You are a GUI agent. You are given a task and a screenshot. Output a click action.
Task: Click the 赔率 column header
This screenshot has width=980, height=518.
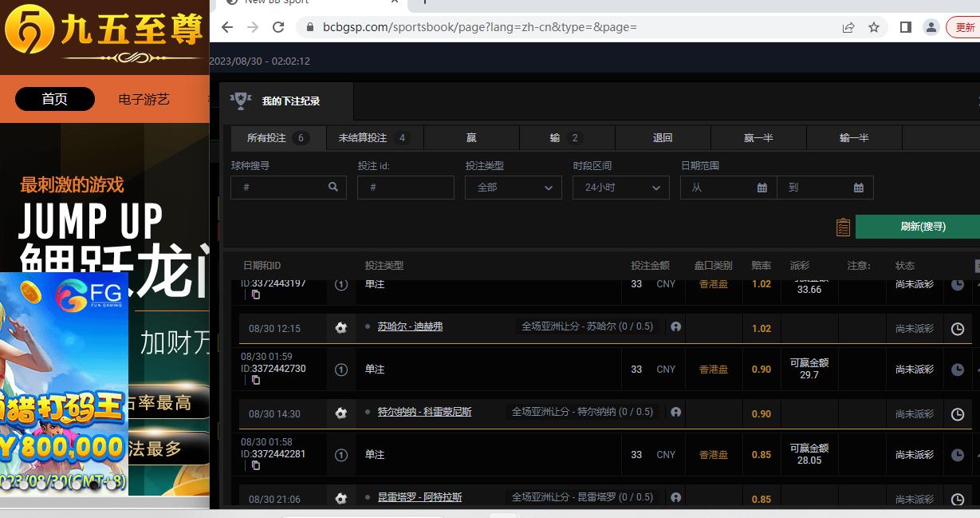(x=762, y=266)
